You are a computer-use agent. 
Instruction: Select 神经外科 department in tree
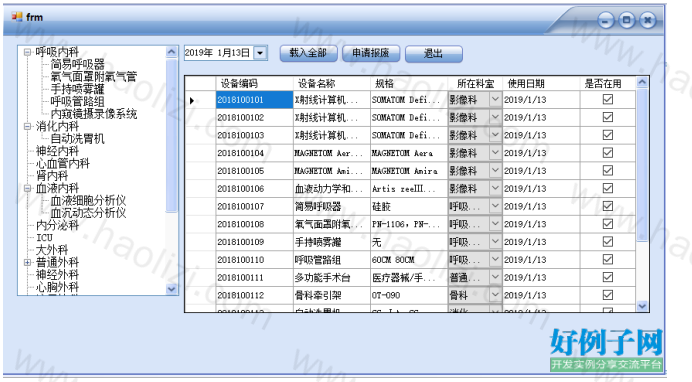[x=57, y=275]
